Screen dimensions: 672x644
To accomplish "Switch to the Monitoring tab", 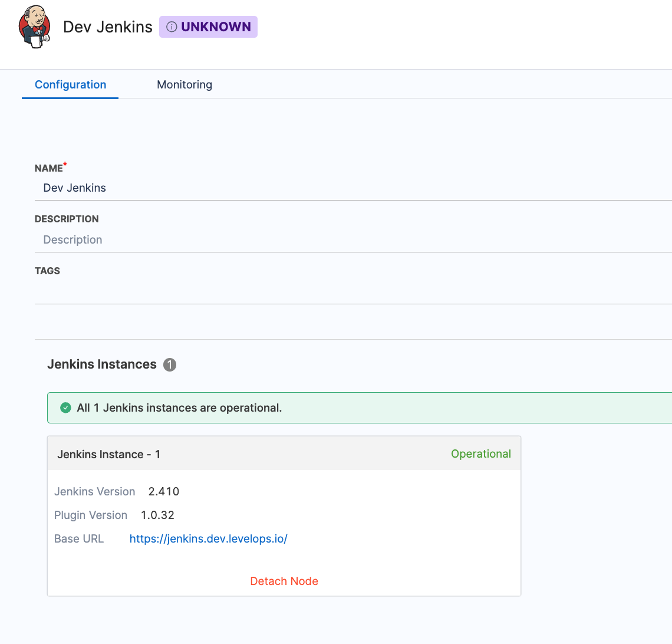I will click(185, 85).
